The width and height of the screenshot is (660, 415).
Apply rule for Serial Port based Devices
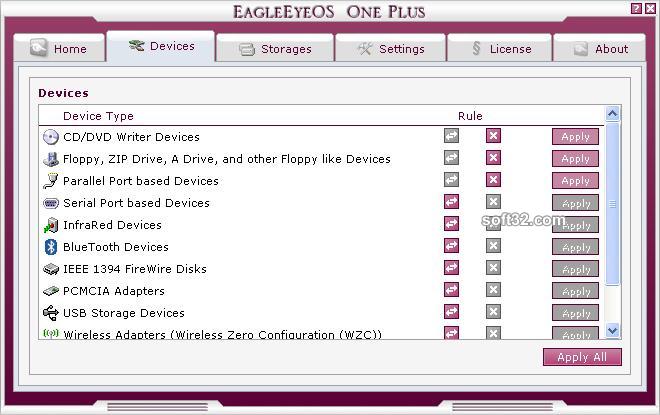coord(575,203)
